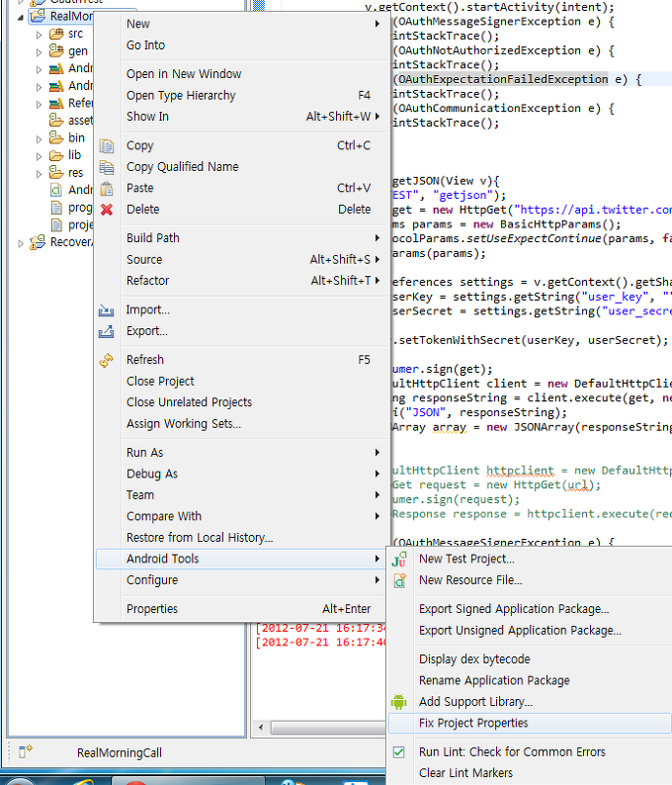Click the Copy icon in context menu
This screenshot has width=672, height=785.
click(x=107, y=146)
